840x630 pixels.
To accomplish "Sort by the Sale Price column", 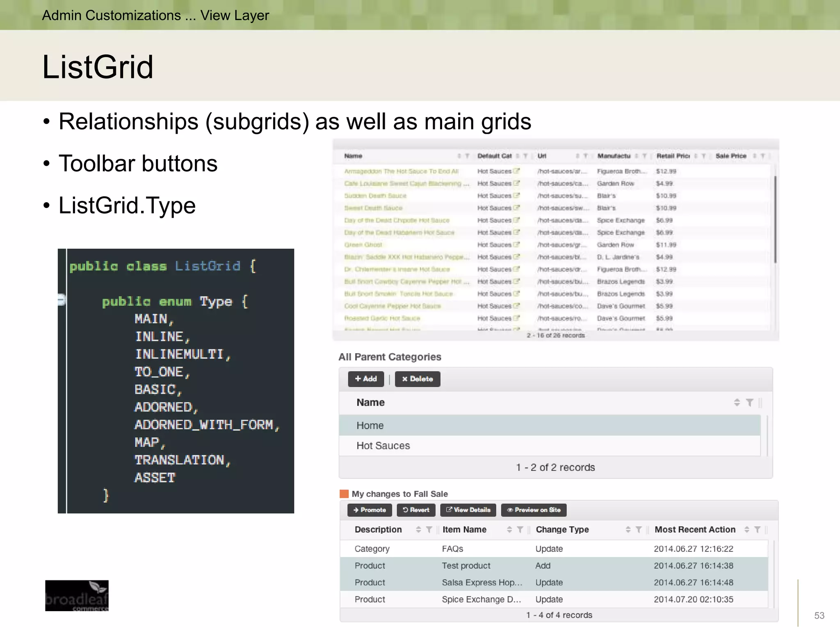I will click(x=755, y=156).
